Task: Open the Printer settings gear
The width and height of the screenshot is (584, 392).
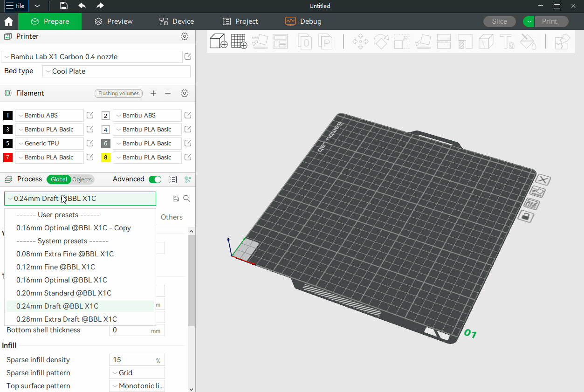Action: point(185,36)
